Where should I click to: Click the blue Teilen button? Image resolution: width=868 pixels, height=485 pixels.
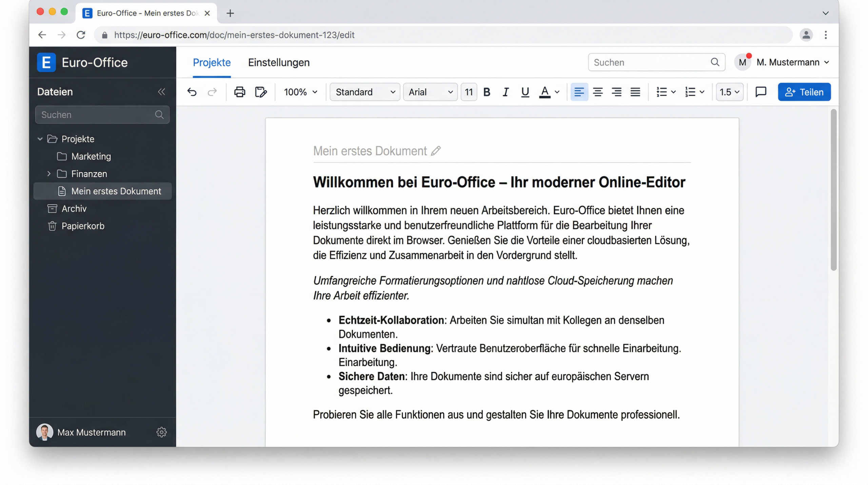(804, 92)
